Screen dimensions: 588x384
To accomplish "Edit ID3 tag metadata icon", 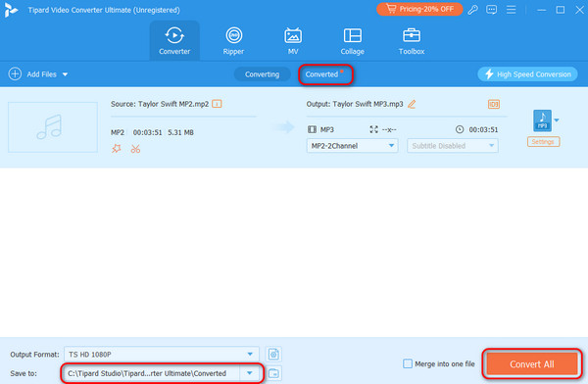I will [x=494, y=104].
